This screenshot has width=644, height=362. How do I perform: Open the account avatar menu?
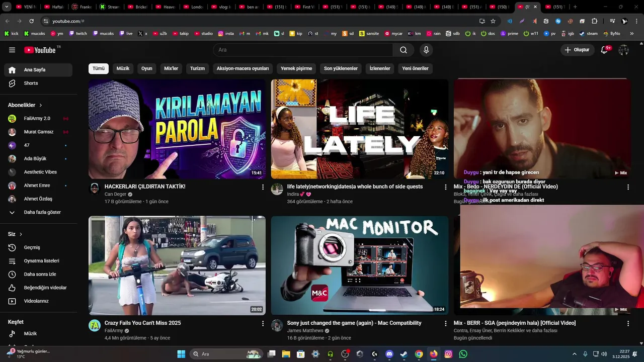[624, 50]
